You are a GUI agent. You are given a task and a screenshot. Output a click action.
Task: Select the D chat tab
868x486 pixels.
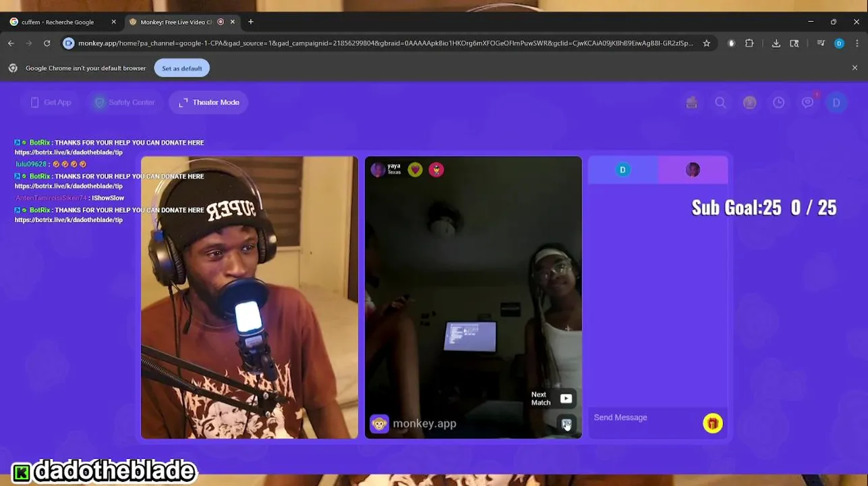[x=623, y=169]
